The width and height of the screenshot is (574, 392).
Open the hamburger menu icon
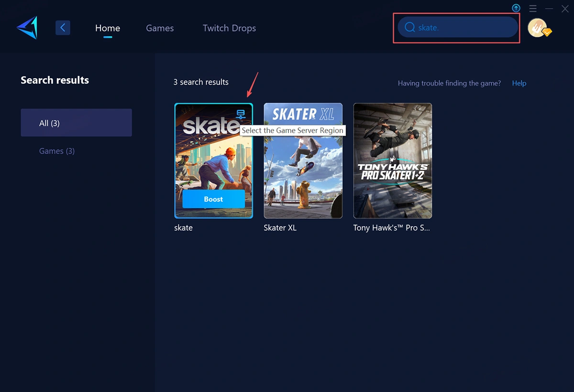[x=533, y=9]
